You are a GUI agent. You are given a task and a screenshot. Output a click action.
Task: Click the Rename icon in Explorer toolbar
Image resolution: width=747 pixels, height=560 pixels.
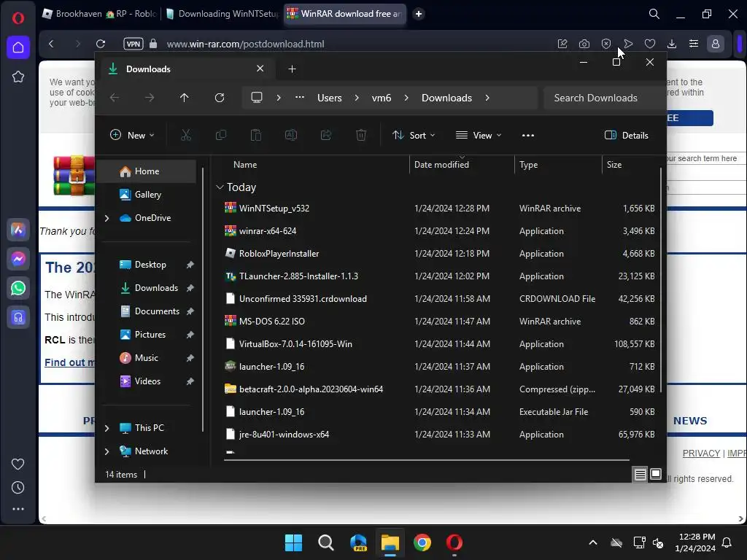tap(290, 135)
